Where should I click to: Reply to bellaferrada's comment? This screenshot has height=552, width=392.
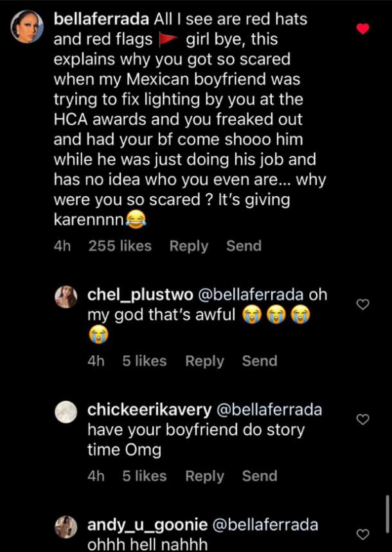click(x=189, y=246)
